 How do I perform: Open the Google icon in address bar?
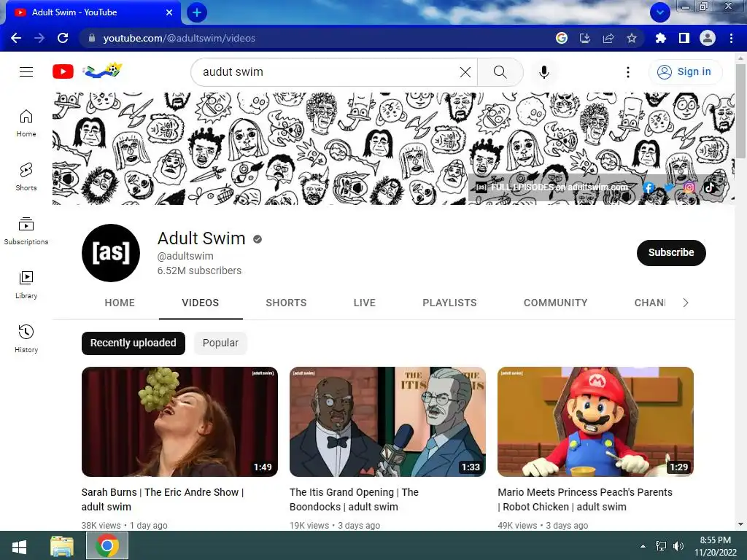tap(562, 38)
